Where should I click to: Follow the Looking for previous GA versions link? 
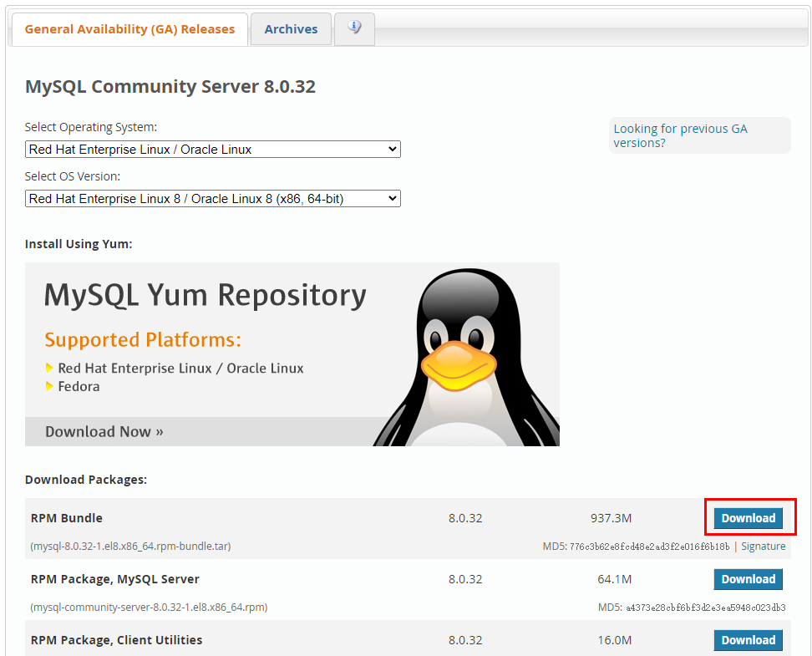tap(680, 135)
